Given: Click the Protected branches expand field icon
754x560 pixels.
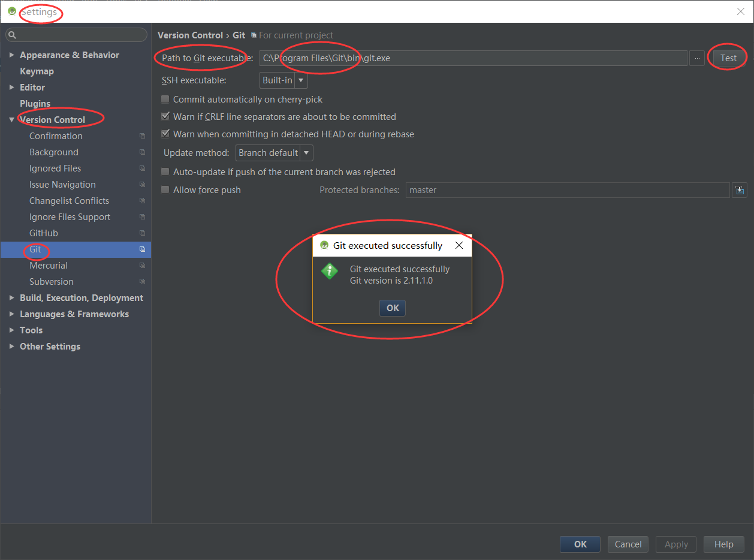Looking at the screenshot, I should [740, 190].
